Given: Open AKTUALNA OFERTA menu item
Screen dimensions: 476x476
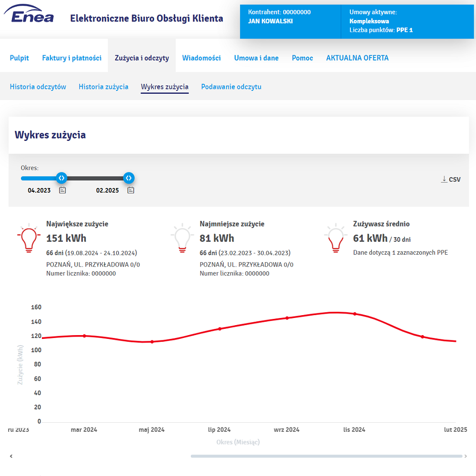Looking at the screenshot, I should [357, 58].
